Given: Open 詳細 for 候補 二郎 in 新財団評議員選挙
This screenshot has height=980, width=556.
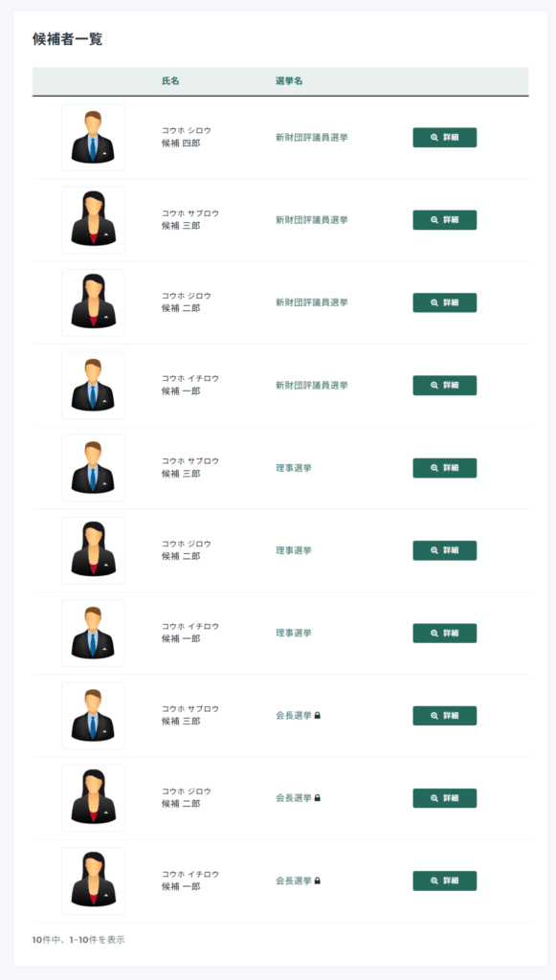Looking at the screenshot, I should pyautogui.click(x=444, y=302).
